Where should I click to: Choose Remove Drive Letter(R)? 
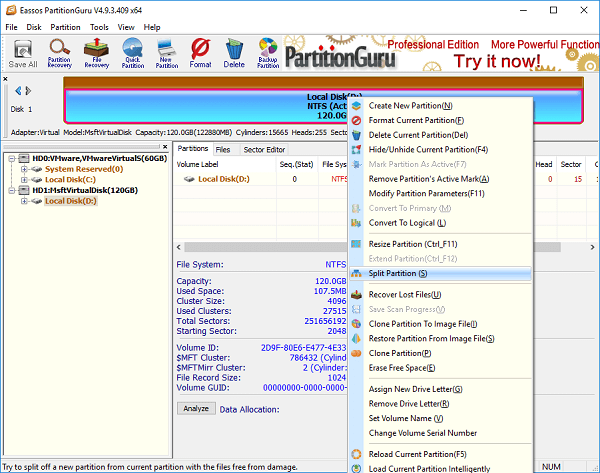point(440,404)
